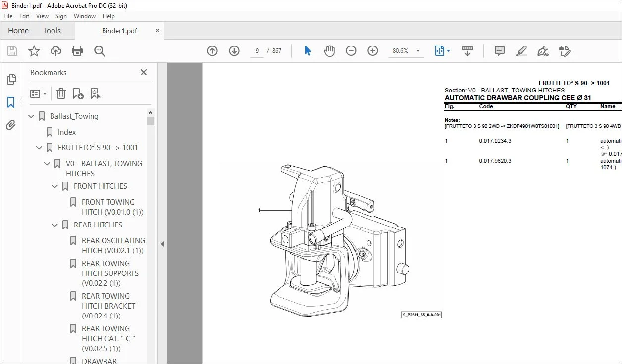This screenshot has height=364, width=622.
Task: Open the View menu
Action: tap(42, 16)
